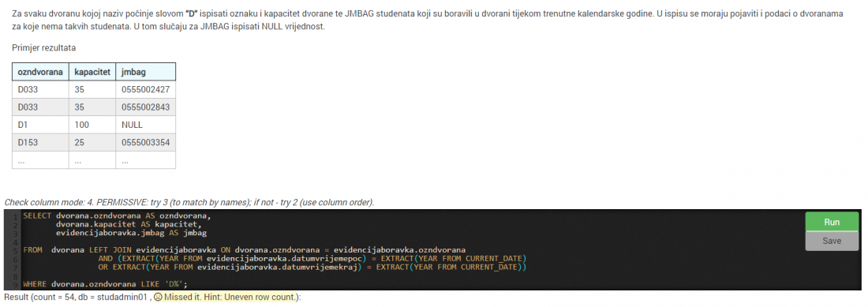Click the line 'evidencijaboravka.jmbag AS jmbag'
Viewport: 868px width, 307px height.
tap(131, 233)
